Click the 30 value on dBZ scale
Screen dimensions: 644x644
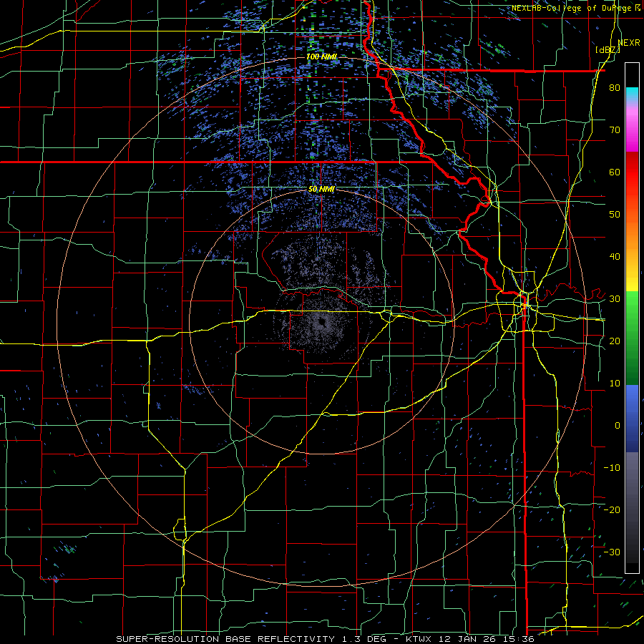(615, 299)
